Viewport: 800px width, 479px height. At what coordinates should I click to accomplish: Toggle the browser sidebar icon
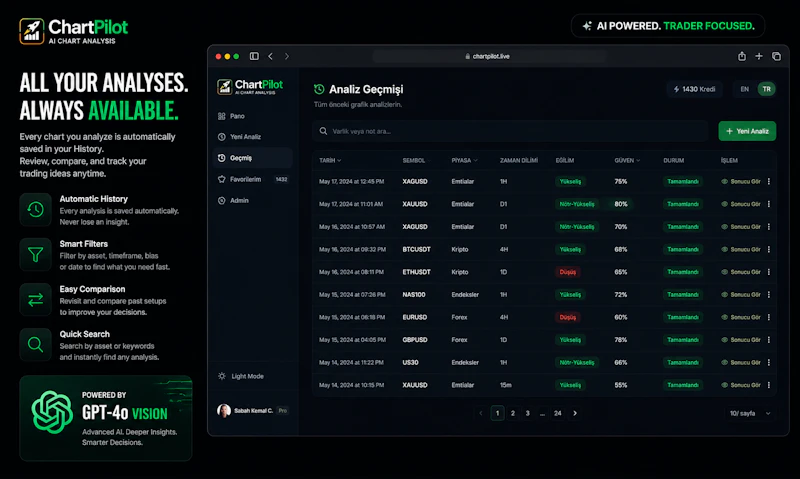254,56
